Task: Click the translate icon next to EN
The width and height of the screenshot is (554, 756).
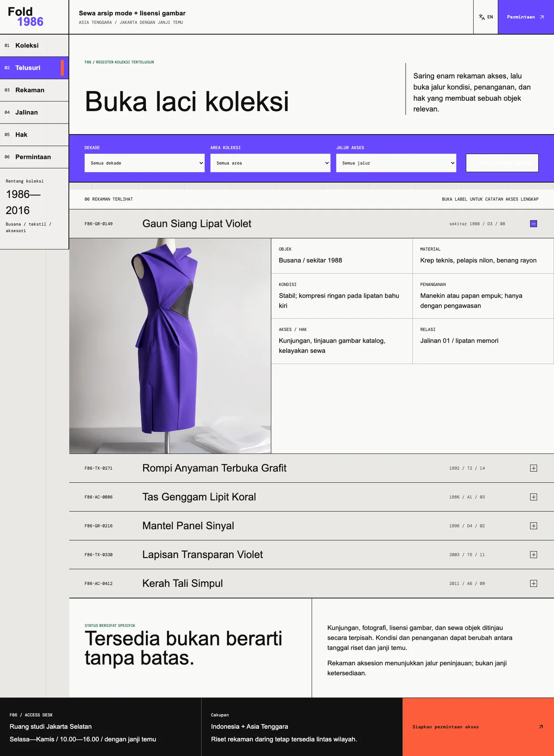Action: 482,17
